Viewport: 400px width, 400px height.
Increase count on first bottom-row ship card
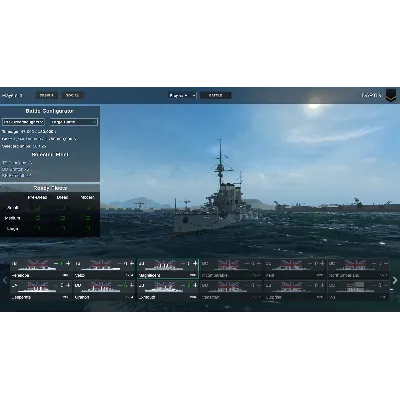click(x=68, y=285)
